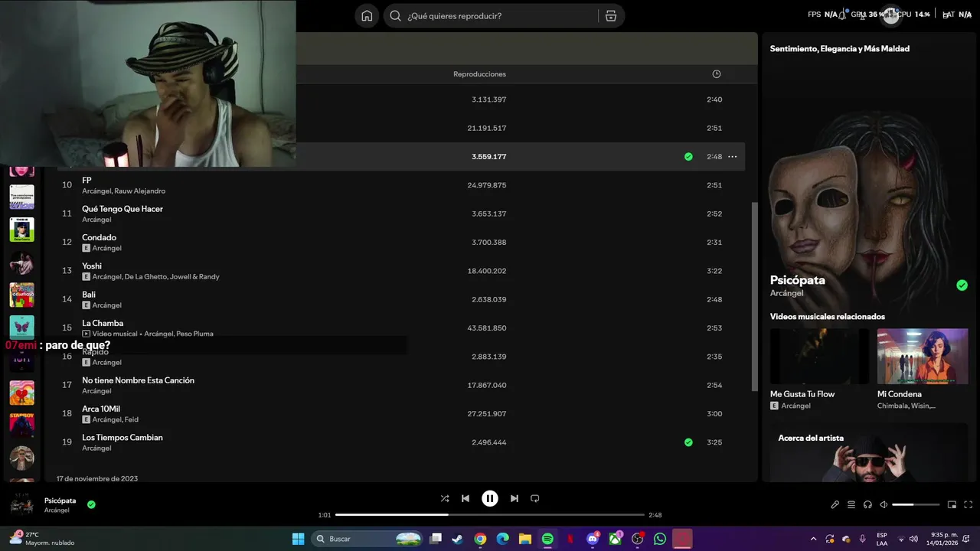Go to Spotify Home via house icon

tap(367, 16)
